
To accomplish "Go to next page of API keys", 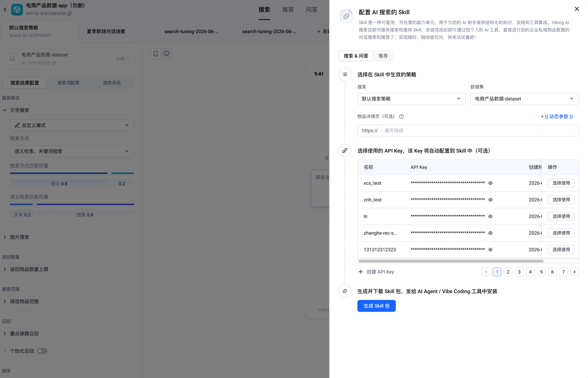I will [x=575, y=272].
